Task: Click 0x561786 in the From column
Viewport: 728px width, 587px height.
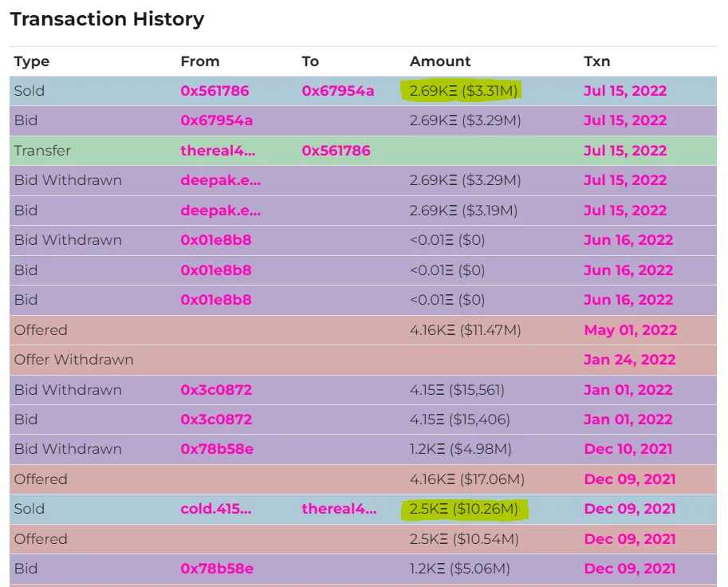Action: tap(214, 91)
